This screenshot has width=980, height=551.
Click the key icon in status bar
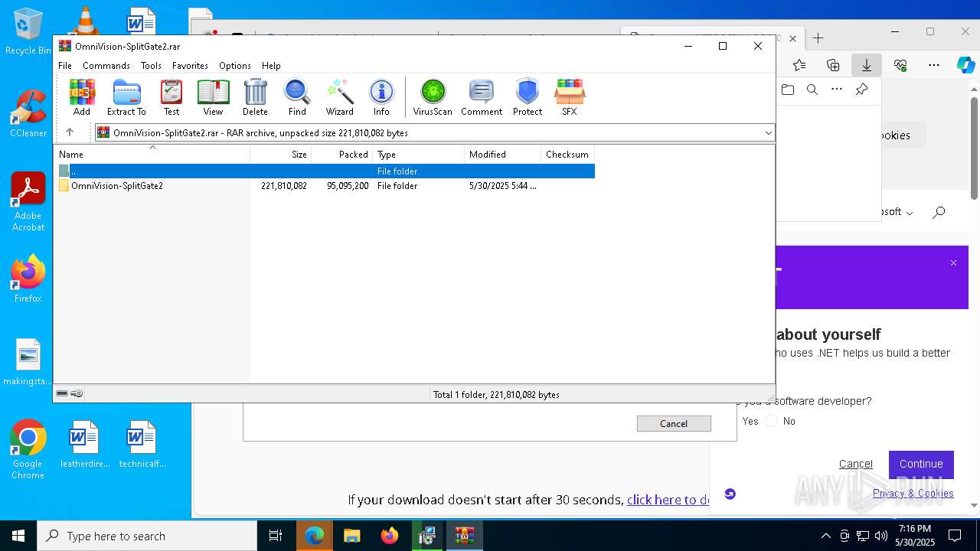coord(77,393)
